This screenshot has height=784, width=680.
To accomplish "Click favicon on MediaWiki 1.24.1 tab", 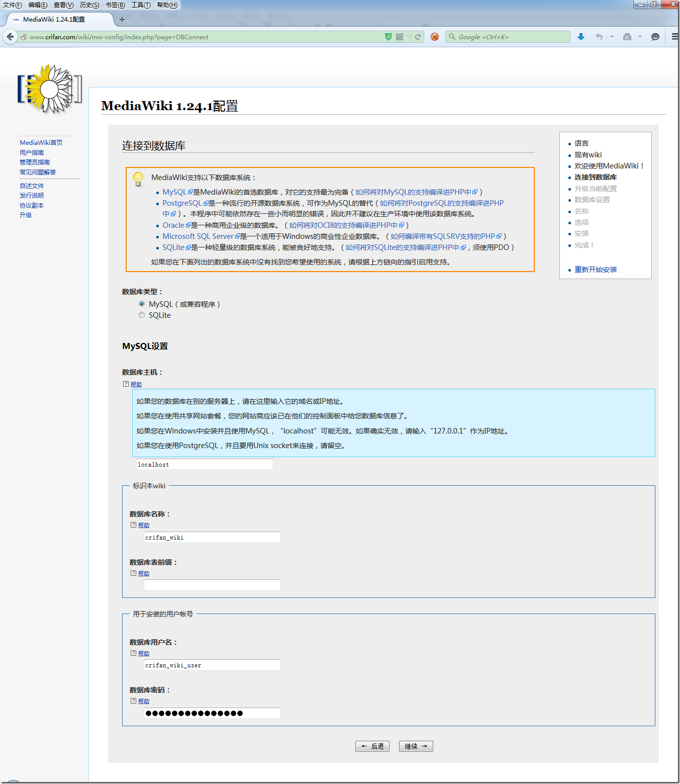I will [x=16, y=20].
